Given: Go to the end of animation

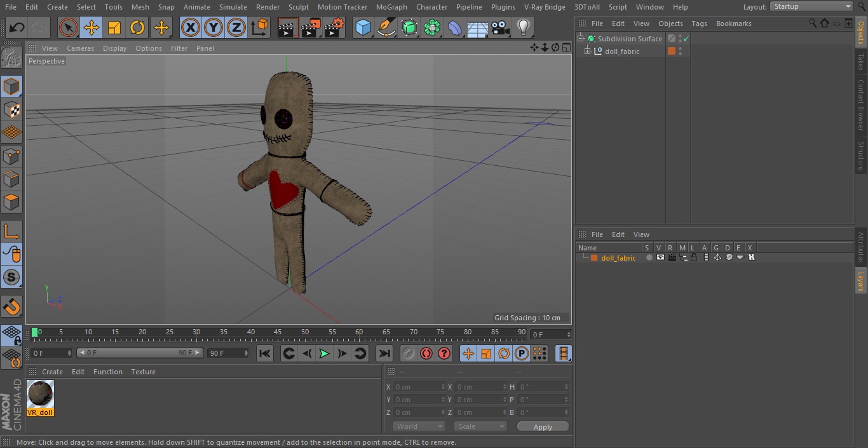Looking at the screenshot, I should 384,353.
